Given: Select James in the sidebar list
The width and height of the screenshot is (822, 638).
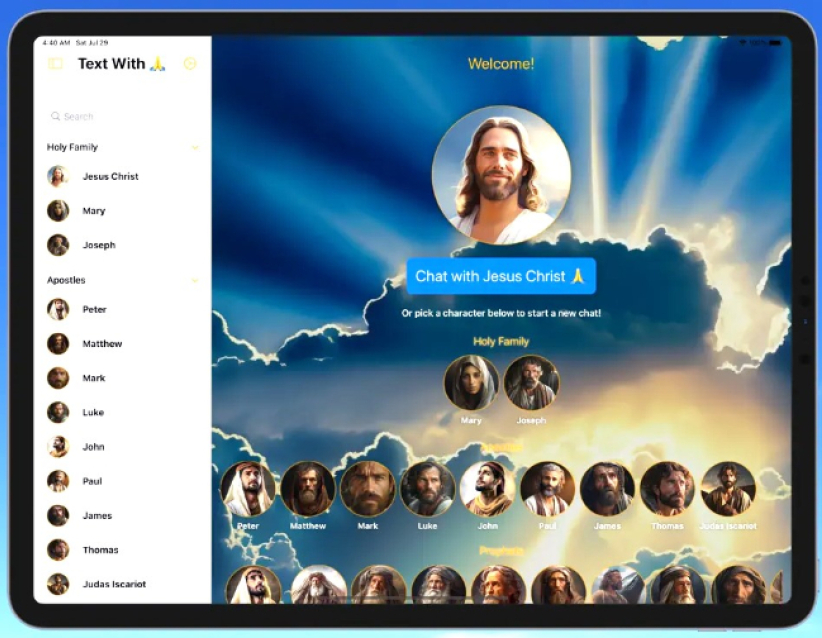Looking at the screenshot, I should coord(97,516).
